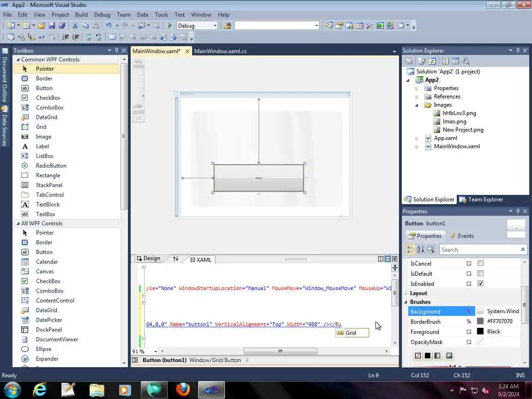Click the Cut scissors icon

75,25
